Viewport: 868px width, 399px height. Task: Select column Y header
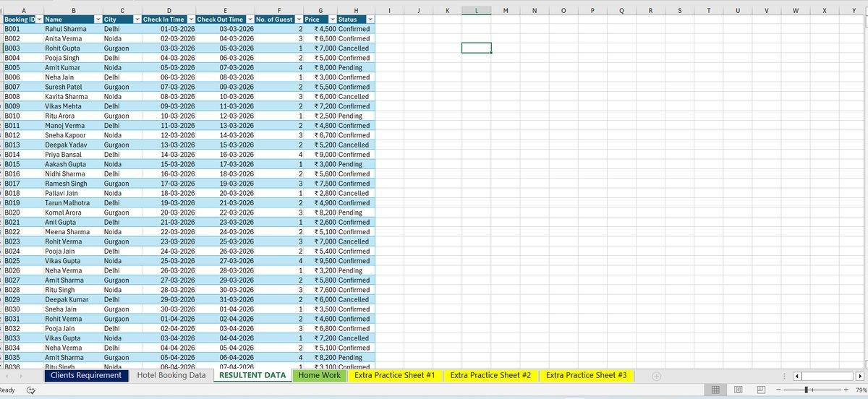[x=854, y=9]
